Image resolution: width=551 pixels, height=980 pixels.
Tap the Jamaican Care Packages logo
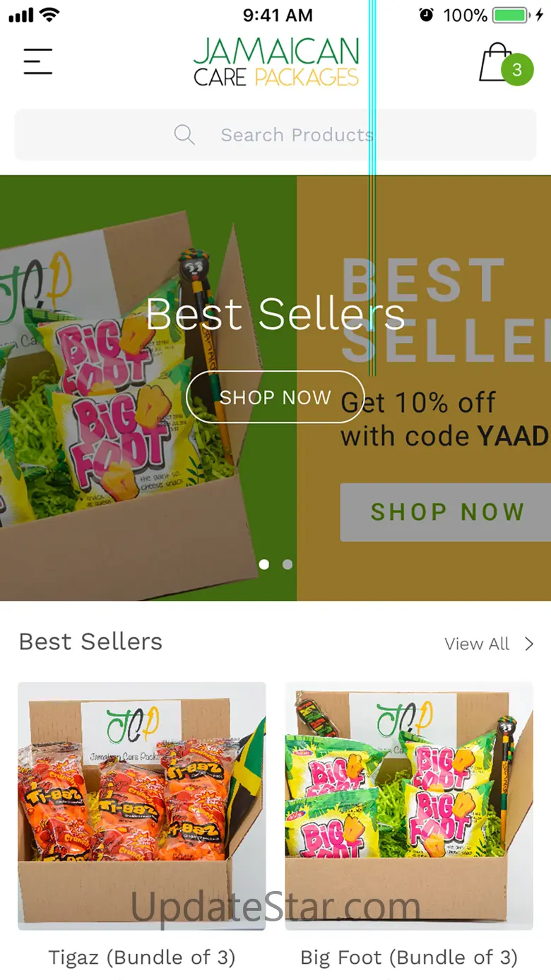276,61
